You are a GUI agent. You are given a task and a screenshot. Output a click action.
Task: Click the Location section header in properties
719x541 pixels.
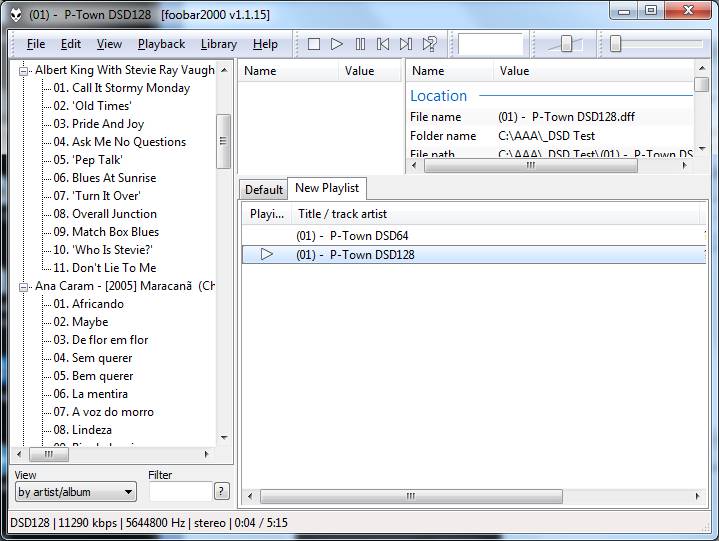[438, 96]
